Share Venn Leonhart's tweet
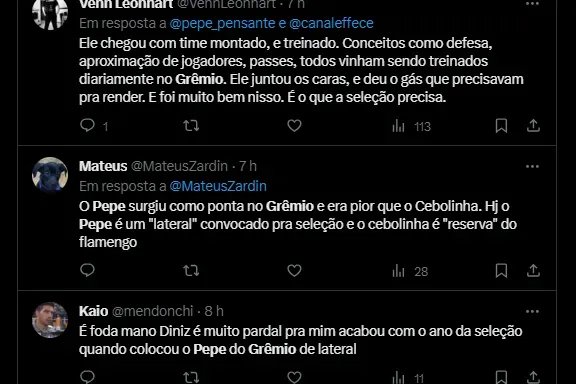Screen dimensions: 576x384 click(x=533, y=126)
